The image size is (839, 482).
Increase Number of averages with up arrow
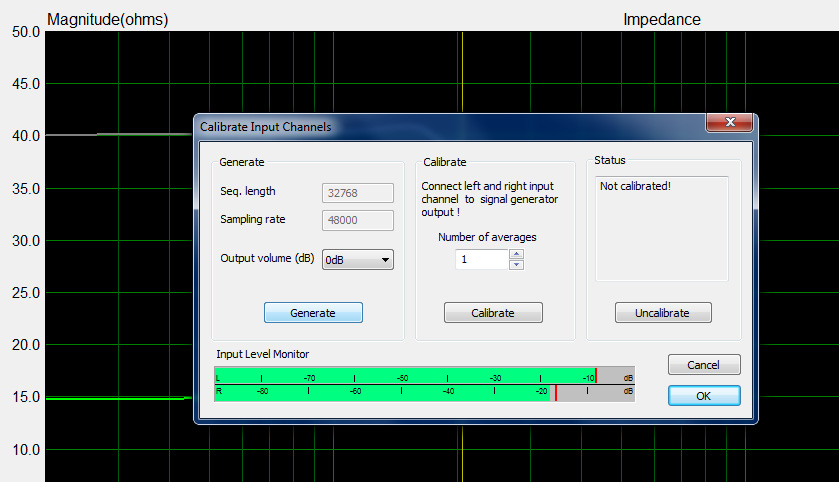pos(516,254)
